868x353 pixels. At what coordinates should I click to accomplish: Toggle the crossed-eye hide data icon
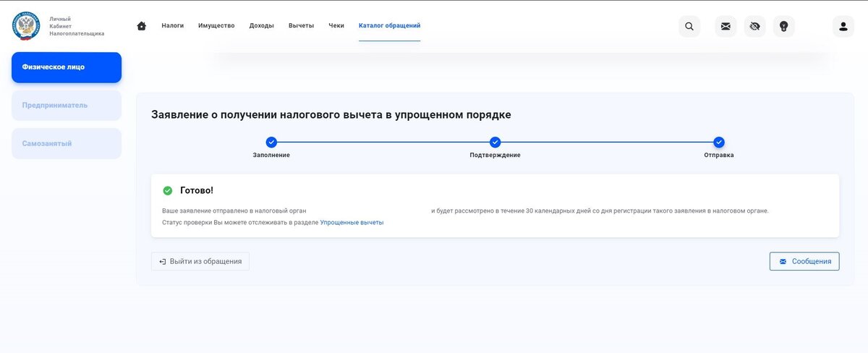coord(755,27)
